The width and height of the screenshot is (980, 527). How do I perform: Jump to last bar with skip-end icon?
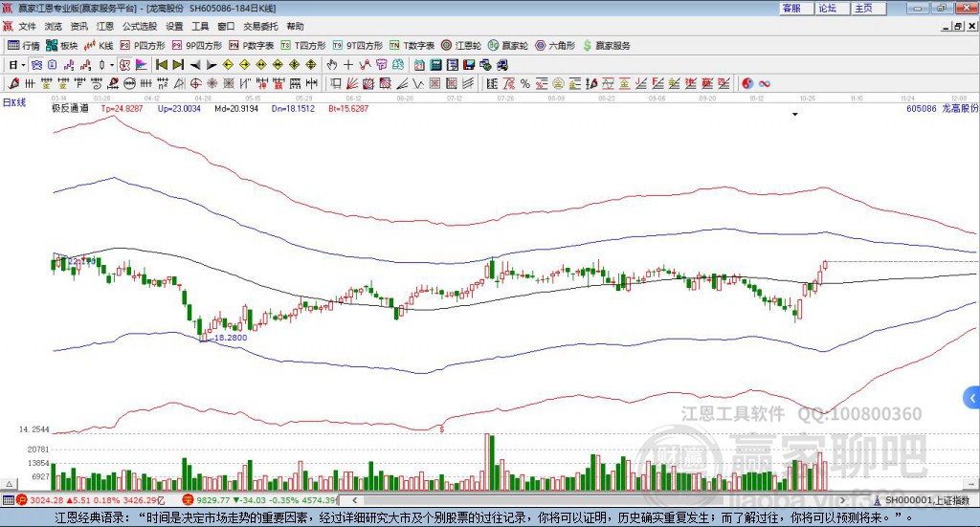(x=178, y=65)
